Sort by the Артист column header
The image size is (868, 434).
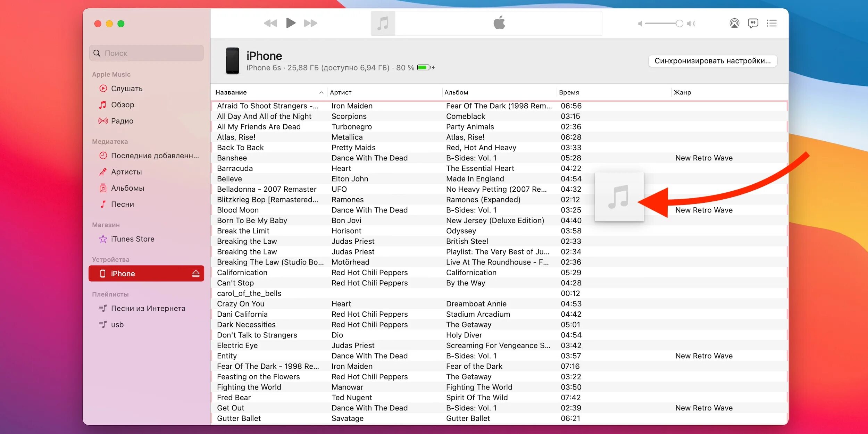click(x=341, y=92)
